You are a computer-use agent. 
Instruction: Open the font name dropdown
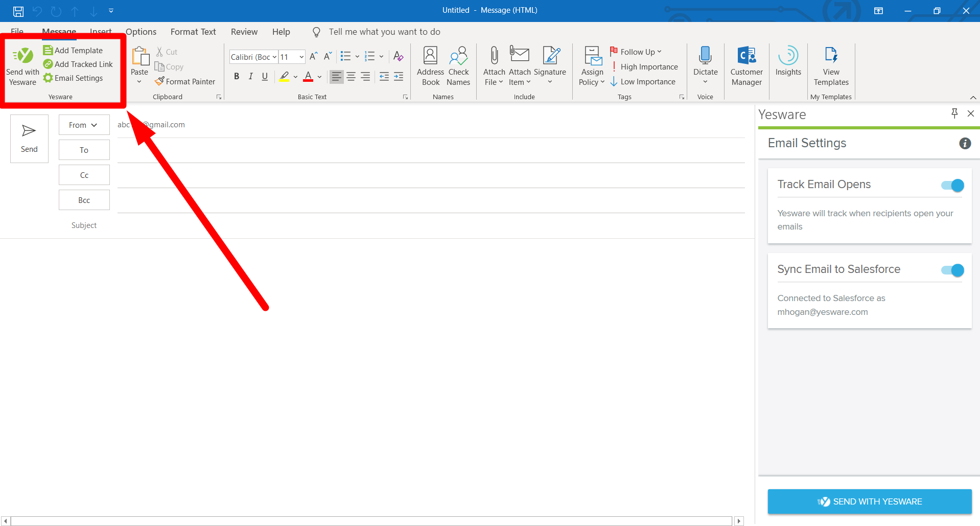pos(274,57)
